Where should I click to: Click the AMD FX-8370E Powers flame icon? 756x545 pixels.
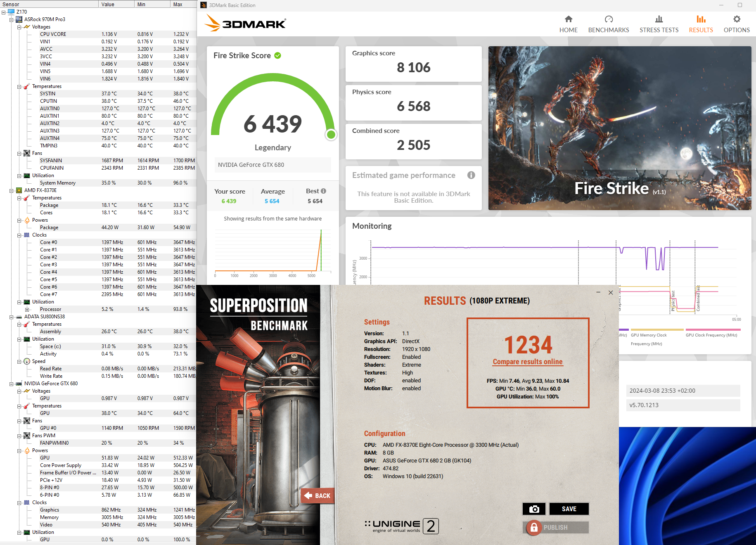click(27, 220)
